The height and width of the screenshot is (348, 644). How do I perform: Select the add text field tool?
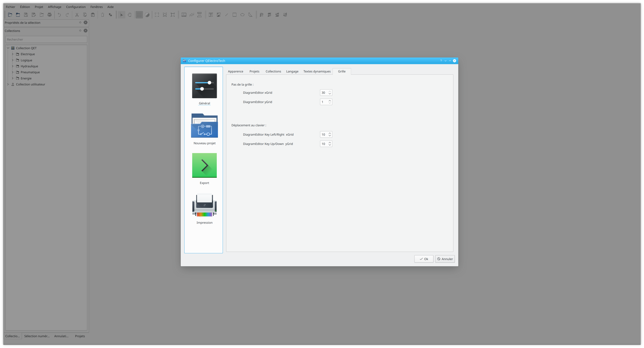[211, 15]
